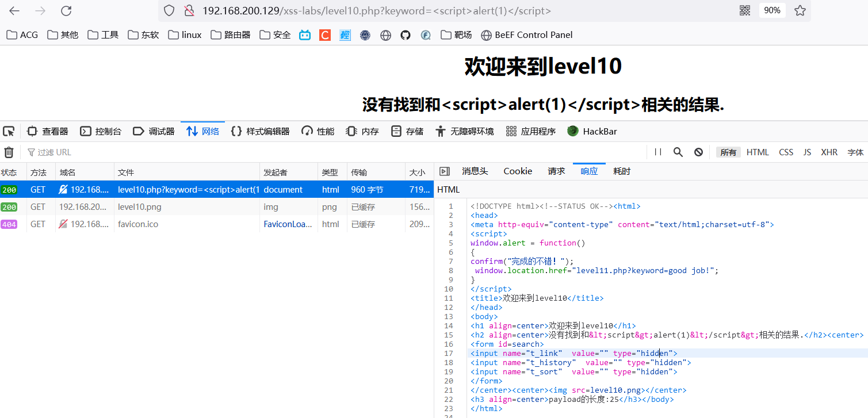Open the 响应 response tab
Screen dimensions: 868x418
point(589,171)
